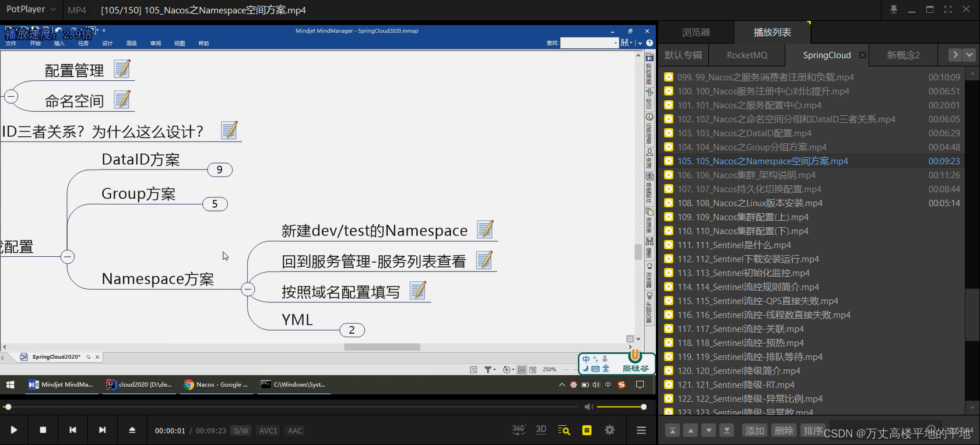Move selected playlist item down
Image resolution: width=980 pixels, height=445 pixels.
[x=708, y=430]
